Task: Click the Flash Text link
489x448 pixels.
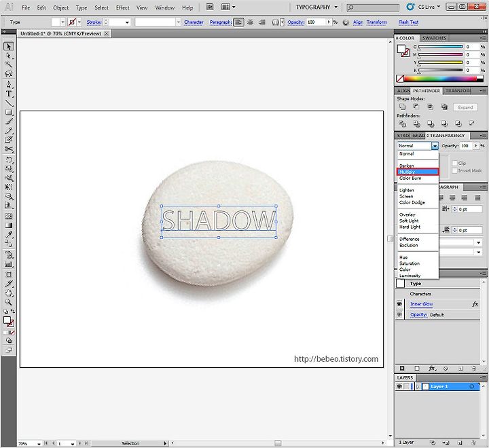Action: point(408,22)
